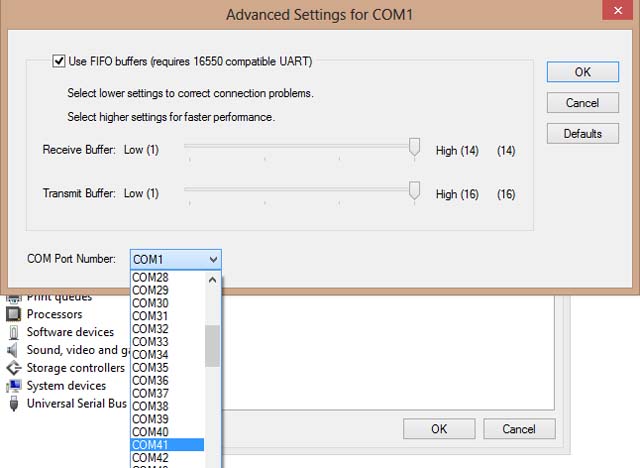Click the Defaults button
This screenshot has width=640, height=468.
[582, 133]
